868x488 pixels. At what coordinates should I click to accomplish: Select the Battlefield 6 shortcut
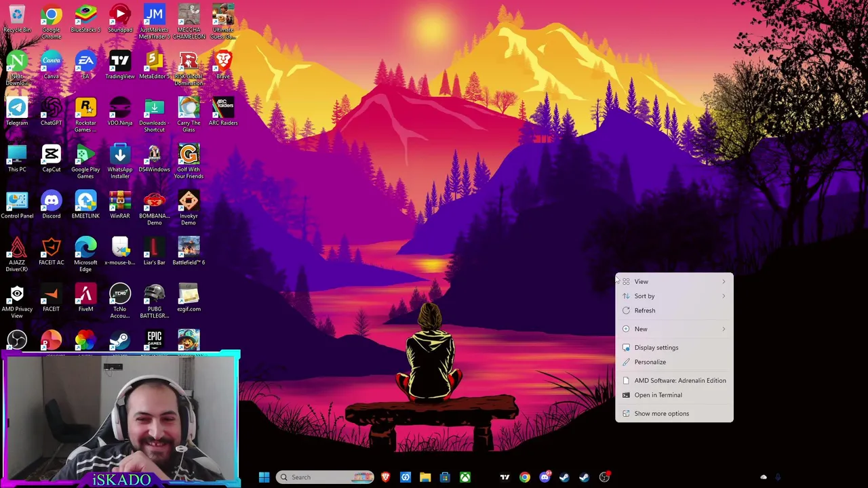tap(189, 252)
